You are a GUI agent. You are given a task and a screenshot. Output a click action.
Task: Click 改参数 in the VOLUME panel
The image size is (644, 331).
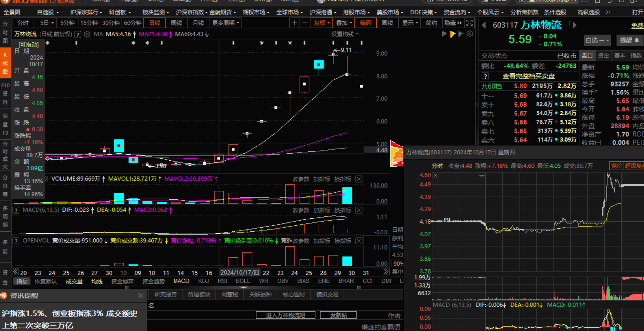(x=301, y=179)
